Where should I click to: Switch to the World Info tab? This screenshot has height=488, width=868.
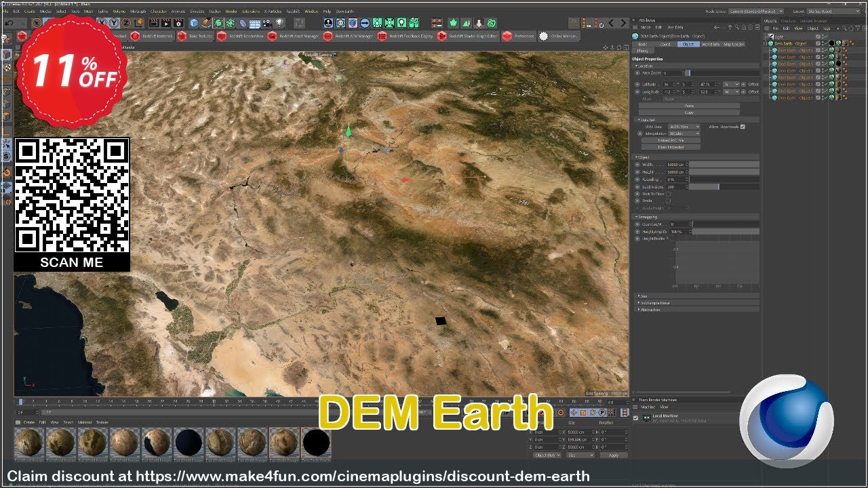[x=711, y=44]
